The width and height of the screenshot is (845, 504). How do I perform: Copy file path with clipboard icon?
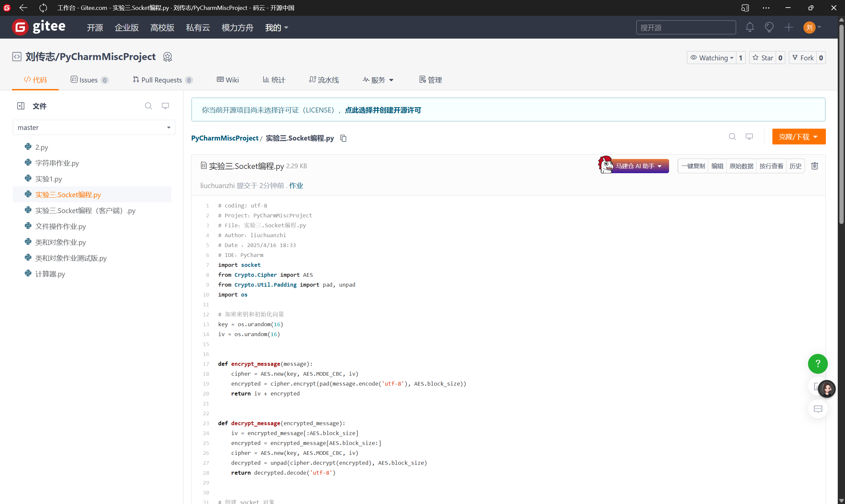[x=343, y=138]
